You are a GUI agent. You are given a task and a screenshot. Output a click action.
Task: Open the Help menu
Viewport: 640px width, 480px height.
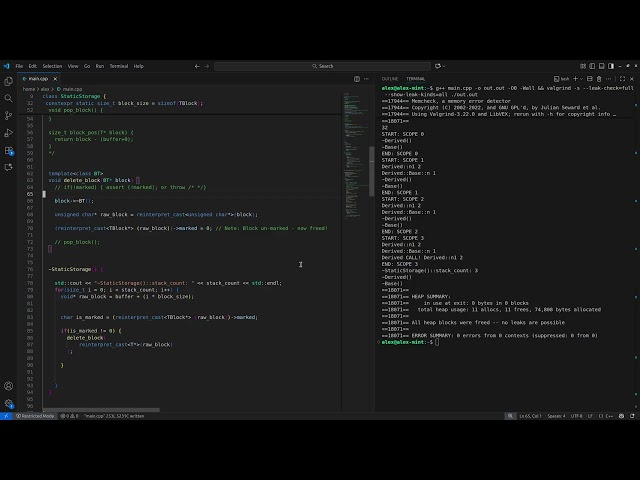click(x=139, y=66)
